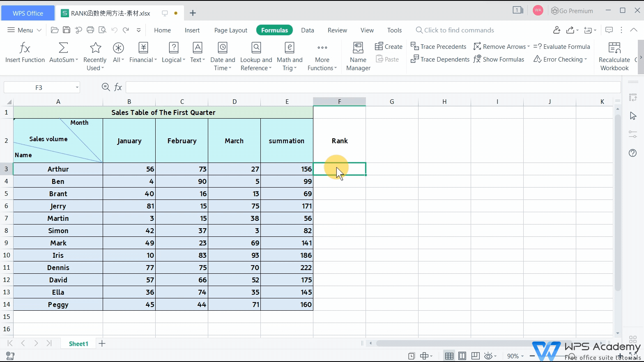Click Create names button
Image resolution: width=644 pixels, height=362 pixels.
click(x=389, y=47)
